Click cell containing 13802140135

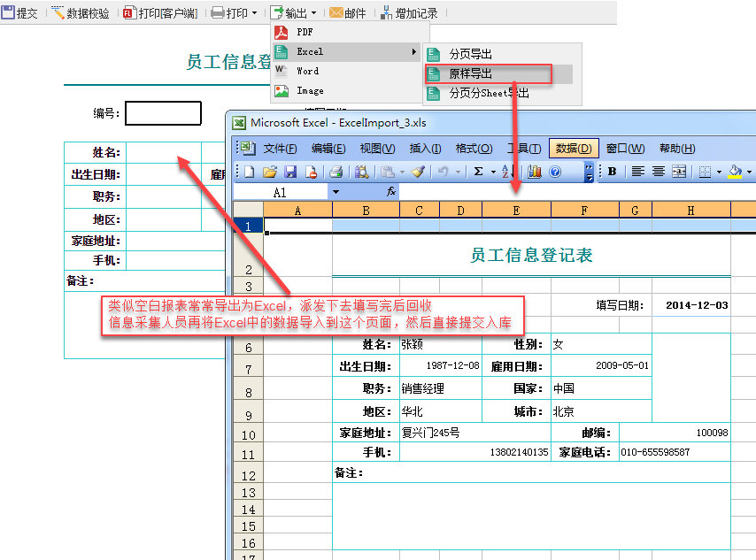point(474,452)
